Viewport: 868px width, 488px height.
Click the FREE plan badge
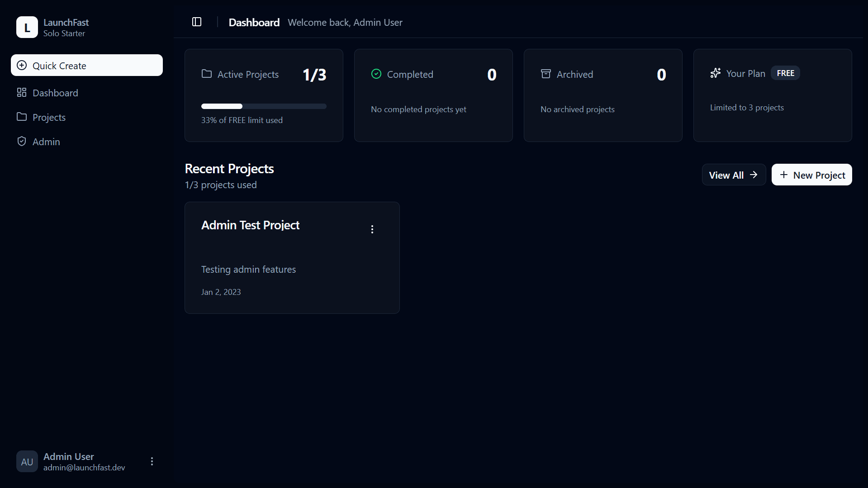click(x=785, y=73)
